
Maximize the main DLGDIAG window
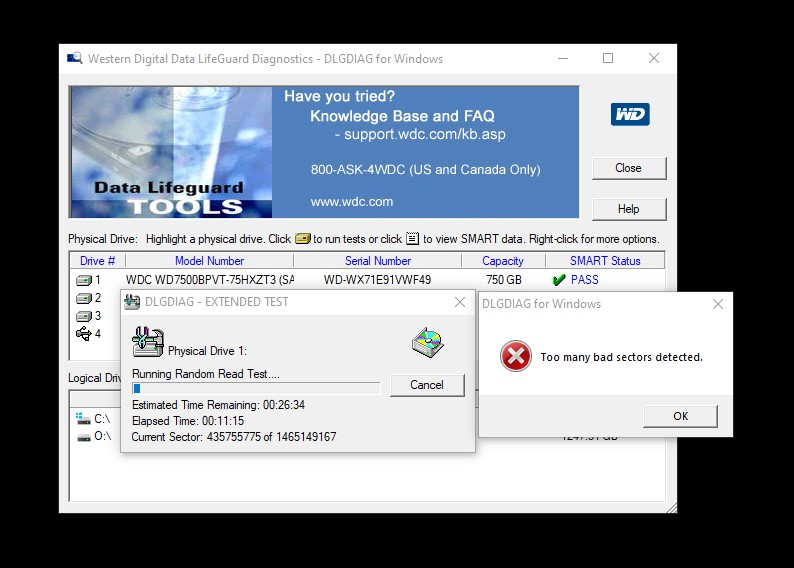(x=608, y=58)
